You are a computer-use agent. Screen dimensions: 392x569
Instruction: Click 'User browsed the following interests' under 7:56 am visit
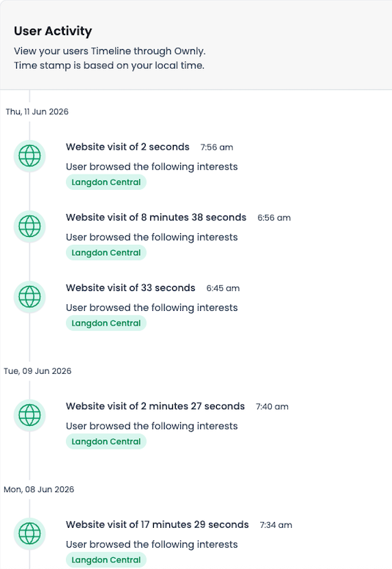152,167
